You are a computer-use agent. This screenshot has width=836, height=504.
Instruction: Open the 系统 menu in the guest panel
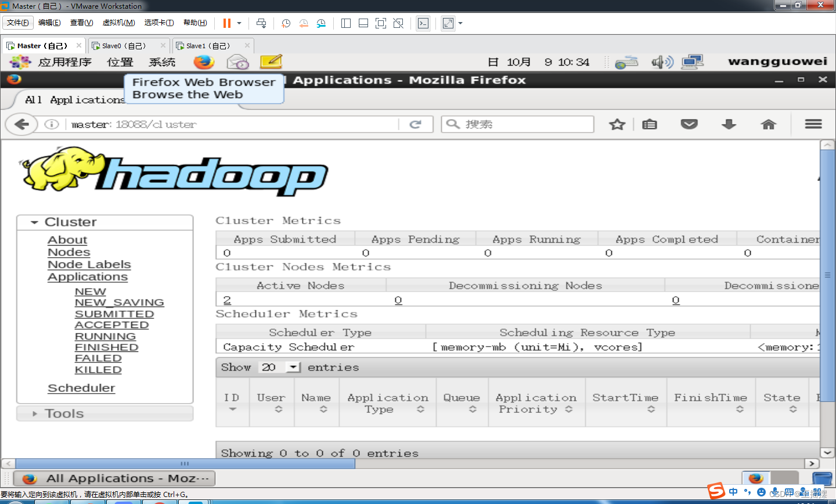click(x=162, y=62)
